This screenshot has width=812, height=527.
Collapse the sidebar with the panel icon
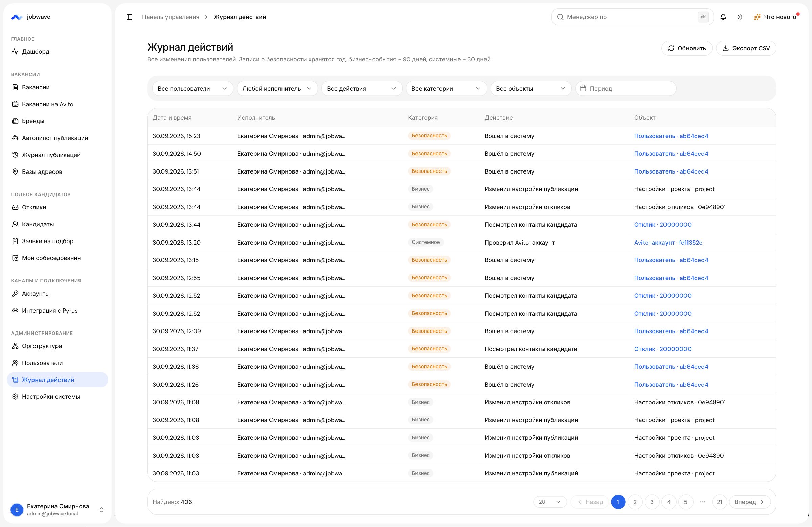(x=129, y=17)
